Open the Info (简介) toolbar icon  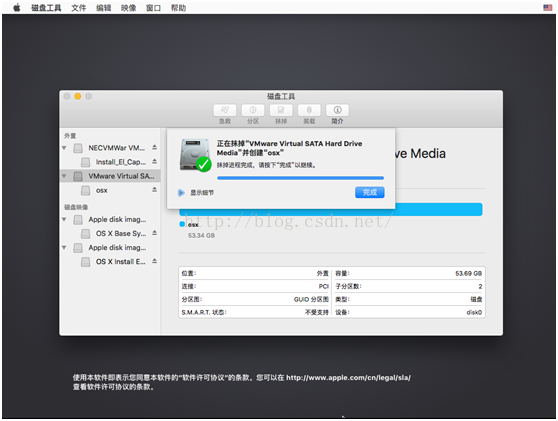point(337,110)
